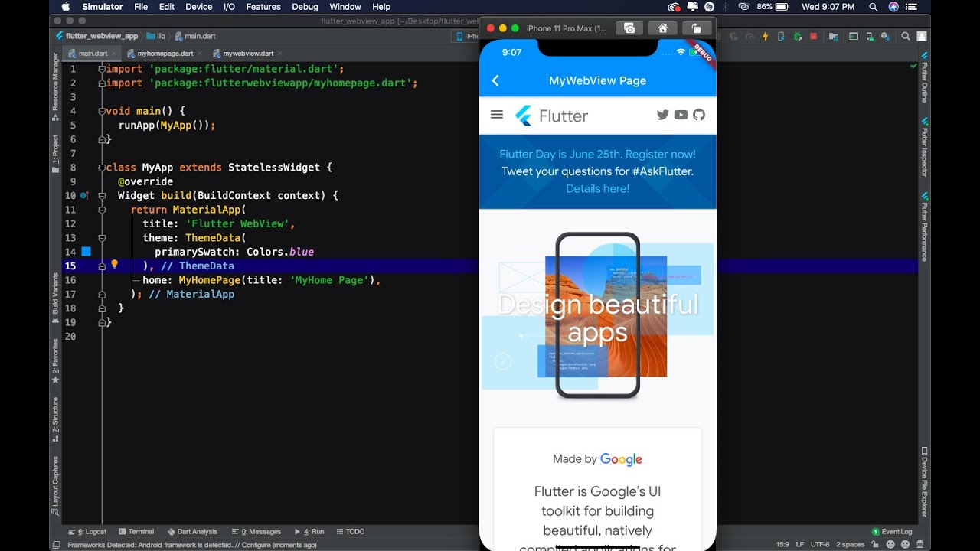
Task: Open Siri from the menu bar
Action: [x=893, y=7]
